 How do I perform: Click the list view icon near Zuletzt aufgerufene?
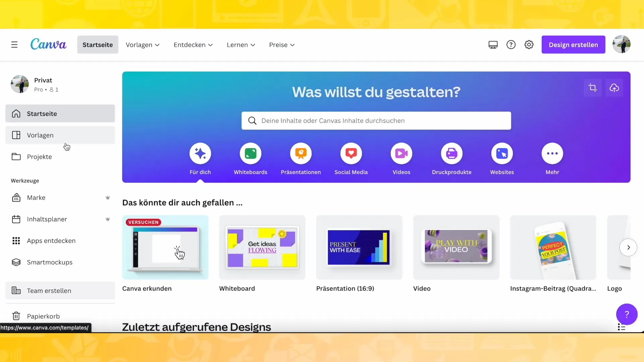[622, 327]
